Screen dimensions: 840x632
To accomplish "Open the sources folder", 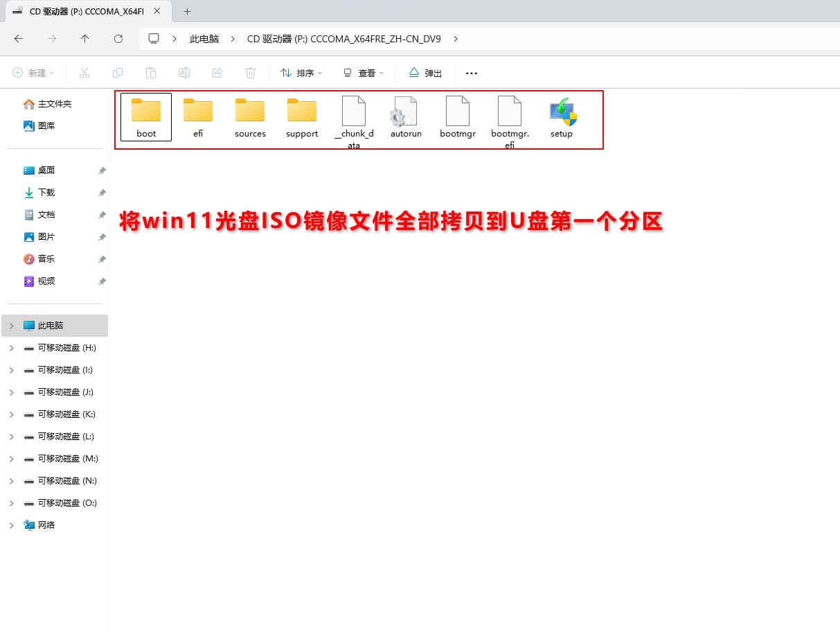I will (250, 113).
